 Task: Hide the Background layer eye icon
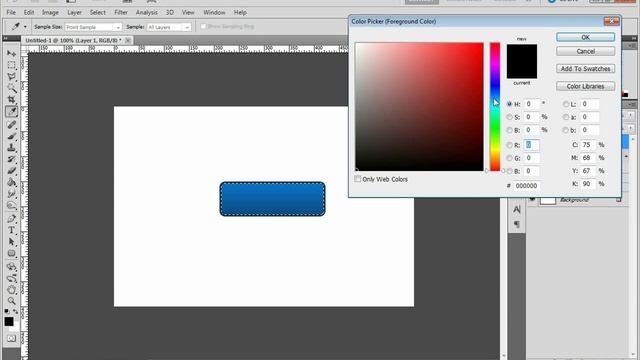click(532, 200)
